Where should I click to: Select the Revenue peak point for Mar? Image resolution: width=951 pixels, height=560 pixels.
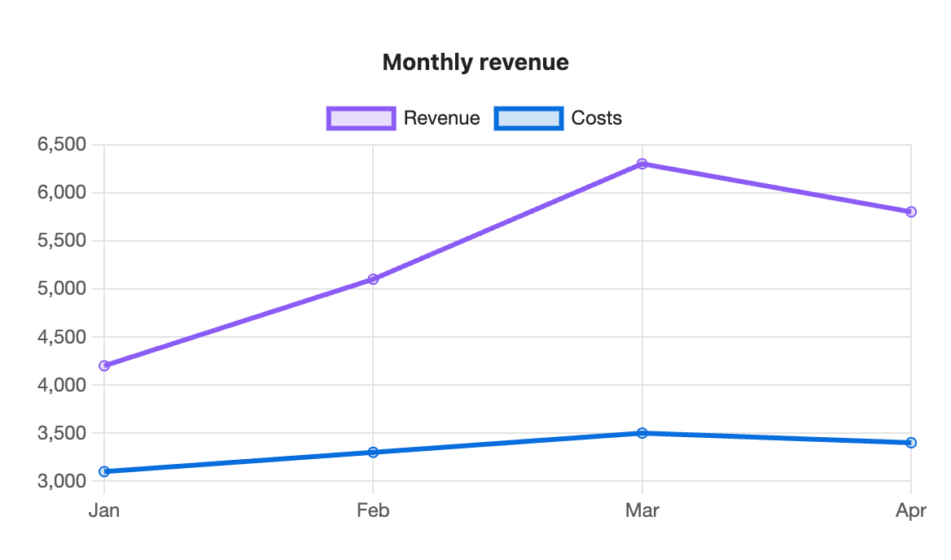coord(642,164)
